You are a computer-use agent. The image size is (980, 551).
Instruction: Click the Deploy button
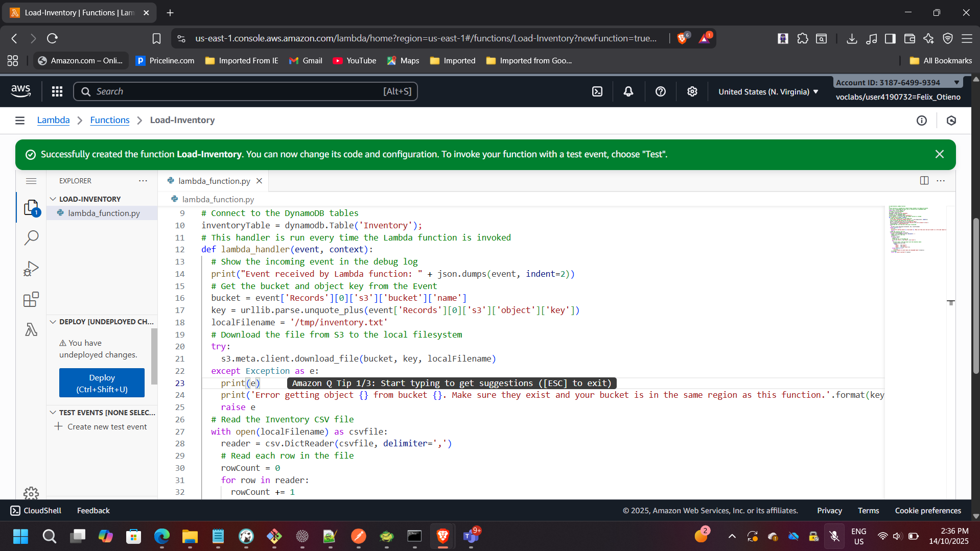click(x=101, y=382)
